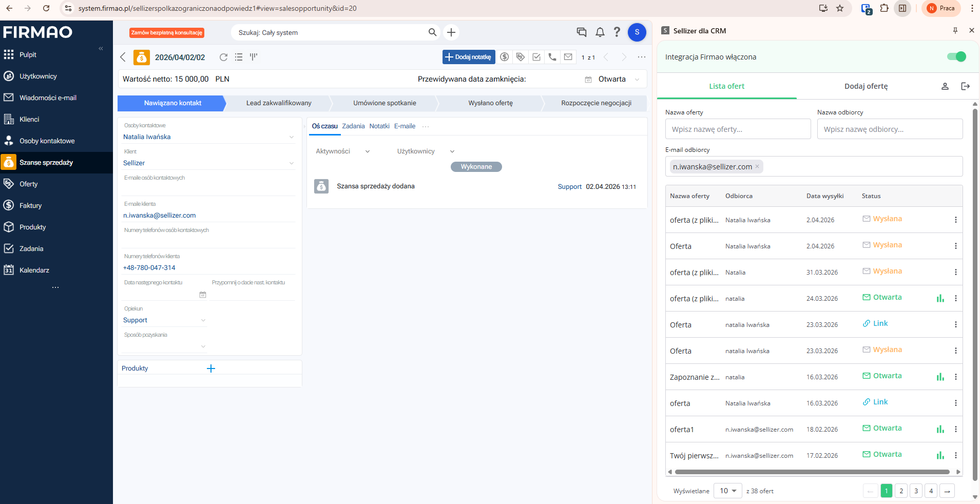980x504 pixels.
Task: Click the phone call icon in toolbar
Action: [x=552, y=57]
